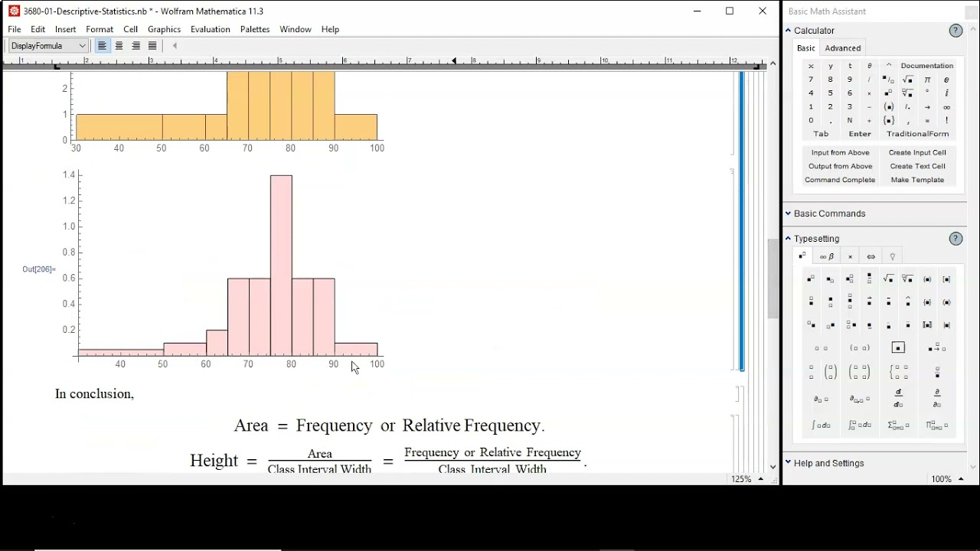Click Command Complete

tap(840, 180)
